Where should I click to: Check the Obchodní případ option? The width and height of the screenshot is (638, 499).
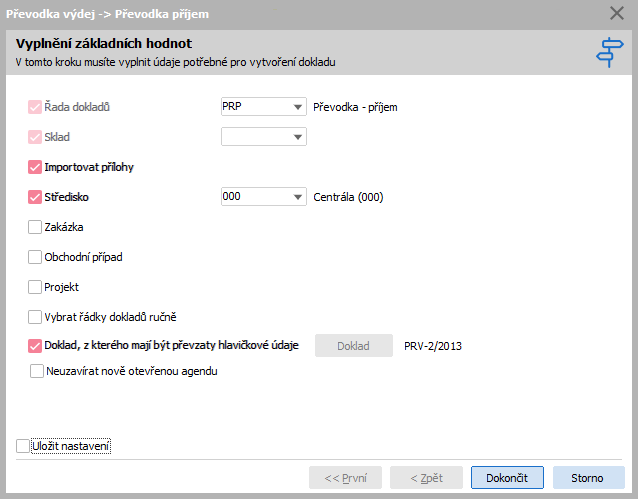click(x=35, y=257)
